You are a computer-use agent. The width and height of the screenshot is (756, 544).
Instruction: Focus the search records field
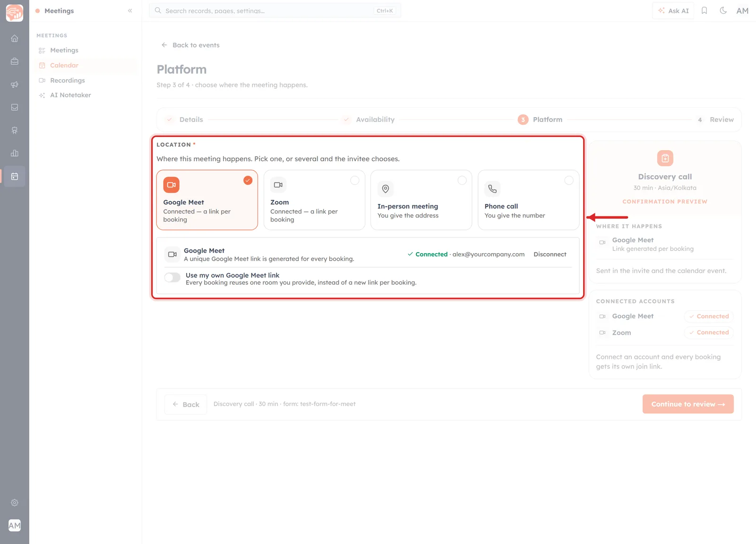pyautogui.click(x=275, y=10)
